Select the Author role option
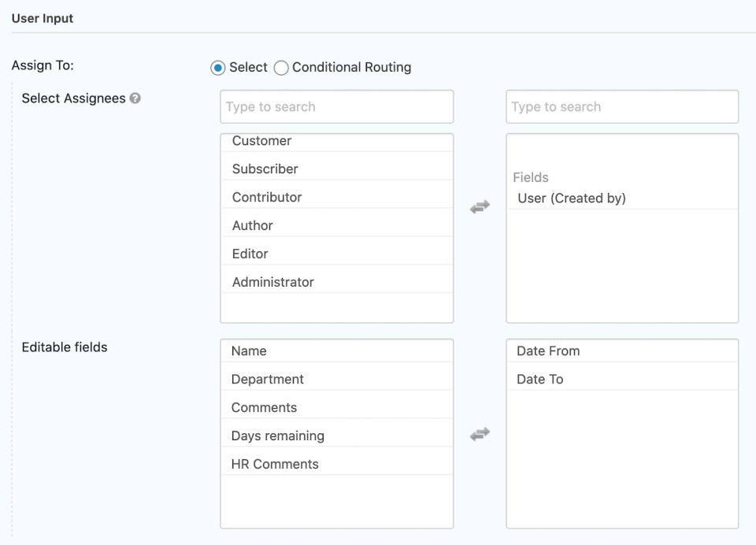 (x=252, y=225)
